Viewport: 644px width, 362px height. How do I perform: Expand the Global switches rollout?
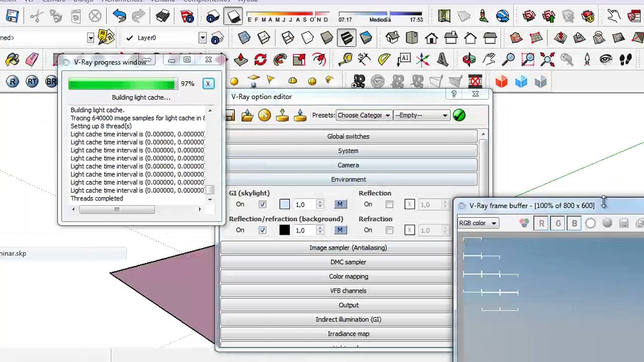348,136
